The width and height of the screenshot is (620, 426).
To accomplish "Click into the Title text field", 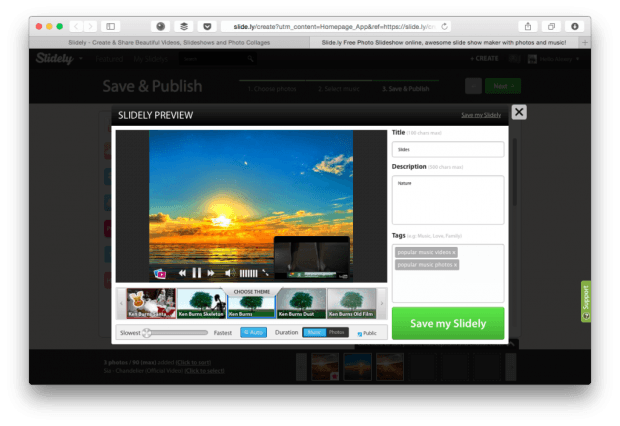I will (x=447, y=149).
